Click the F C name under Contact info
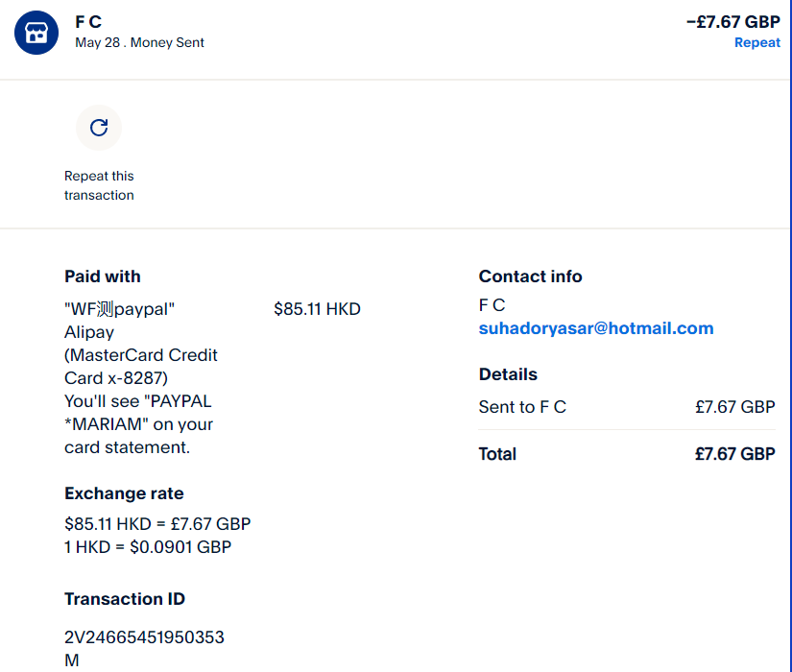This screenshot has width=792, height=672. tap(492, 305)
